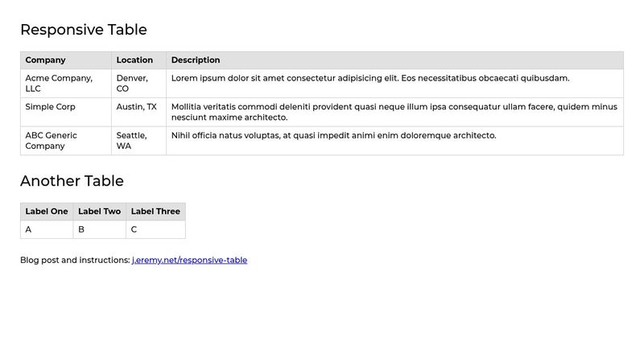Click the Label Two header

coord(99,212)
